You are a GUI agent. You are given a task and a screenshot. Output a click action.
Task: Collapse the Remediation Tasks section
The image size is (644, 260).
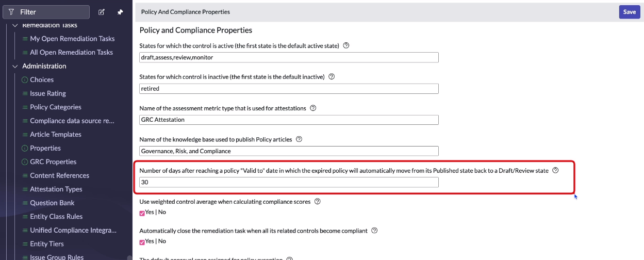coord(15,25)
